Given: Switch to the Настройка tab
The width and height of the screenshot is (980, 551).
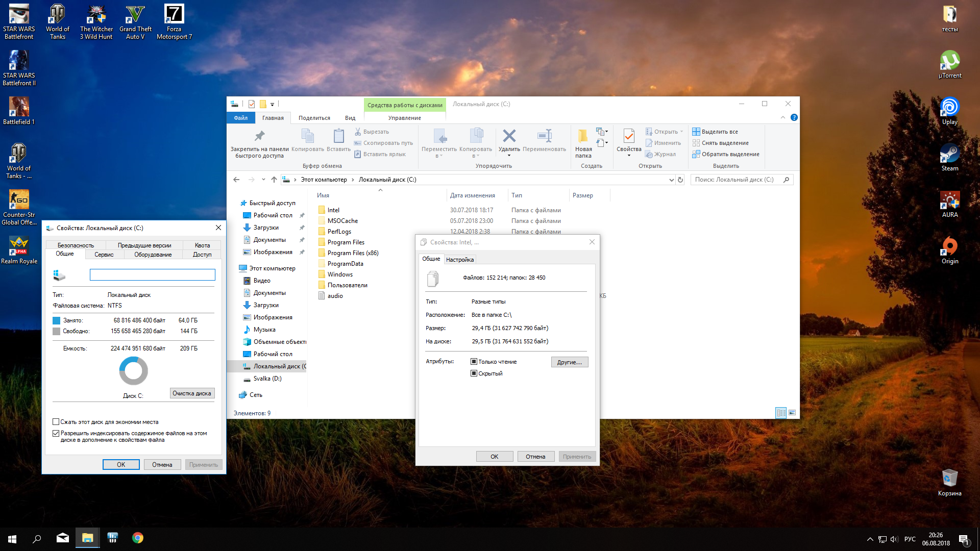Looking at the screenshot, I should [459, 260].
